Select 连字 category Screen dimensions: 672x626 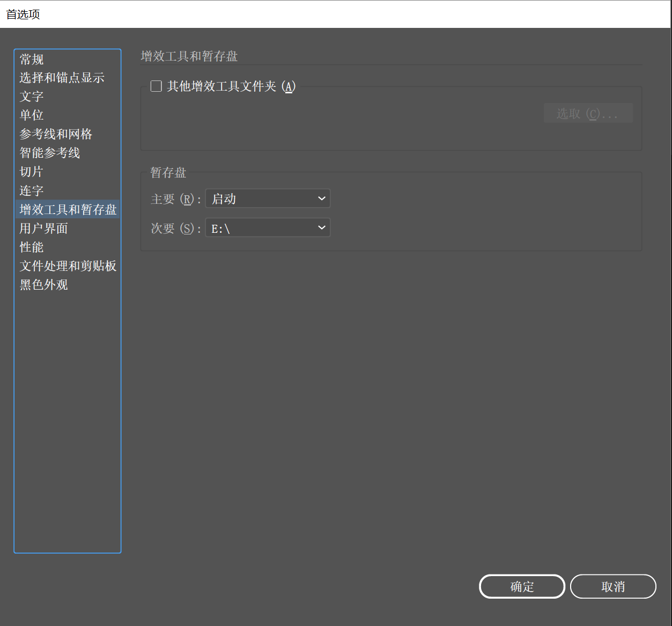click(67, 190)
